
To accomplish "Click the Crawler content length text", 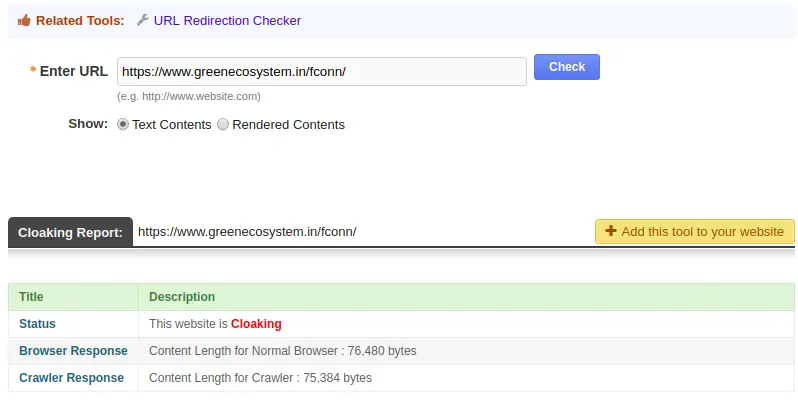I will [260, 378].
